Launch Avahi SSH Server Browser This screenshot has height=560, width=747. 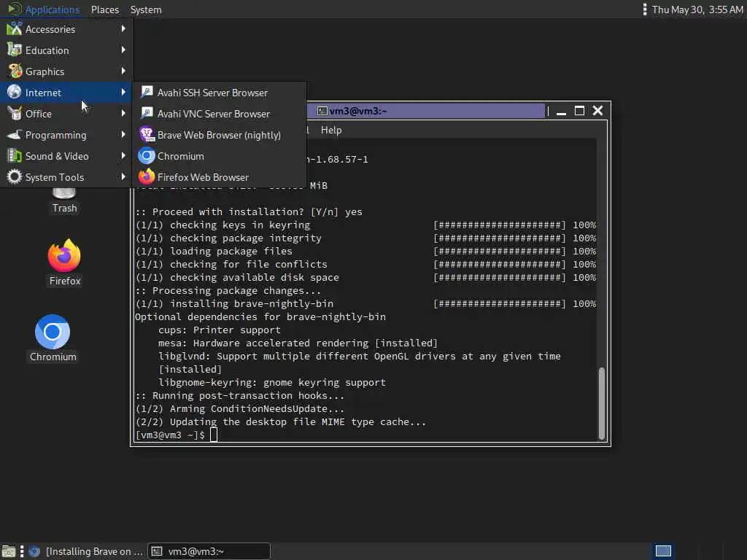[x=220, y=93]
